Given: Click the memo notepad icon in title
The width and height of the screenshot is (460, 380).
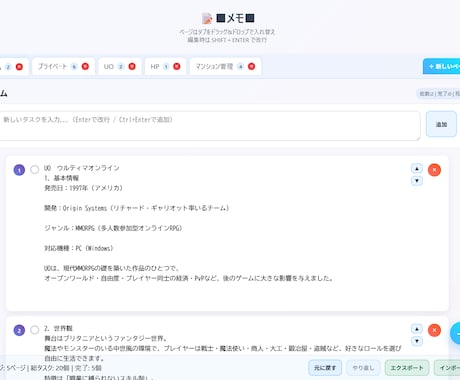Looking at the screenshot, I should [207, 18].
